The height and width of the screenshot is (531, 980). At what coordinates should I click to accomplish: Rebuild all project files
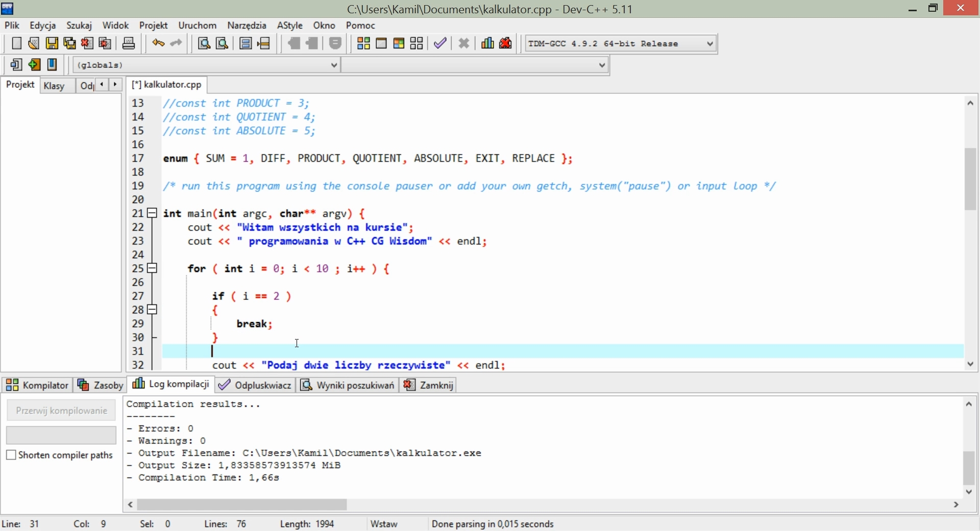point(418,43)
